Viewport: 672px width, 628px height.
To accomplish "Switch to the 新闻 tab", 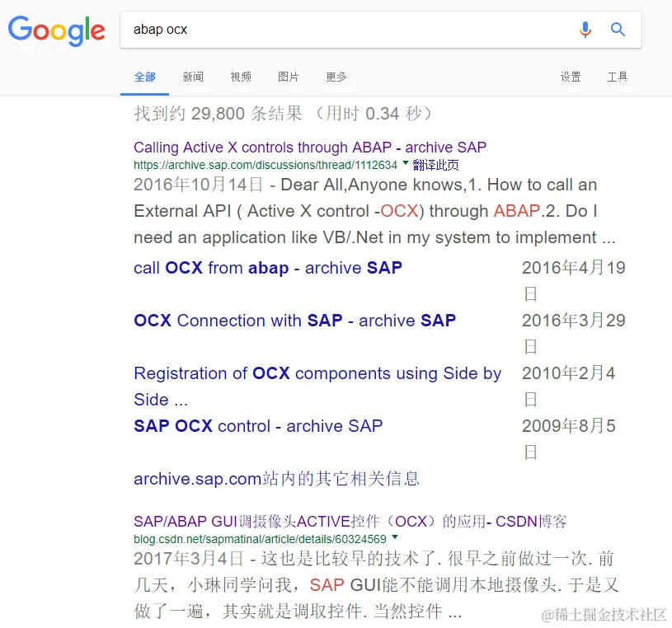I will point(193,77).
